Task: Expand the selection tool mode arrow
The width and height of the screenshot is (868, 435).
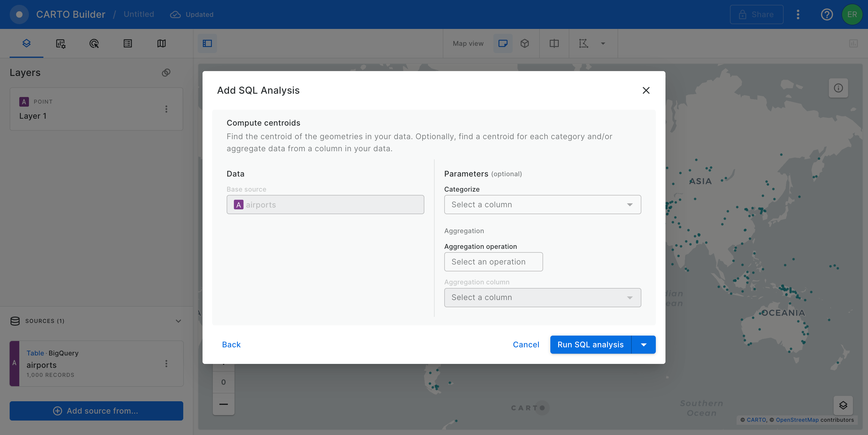Action: click(x=603, y=43)
